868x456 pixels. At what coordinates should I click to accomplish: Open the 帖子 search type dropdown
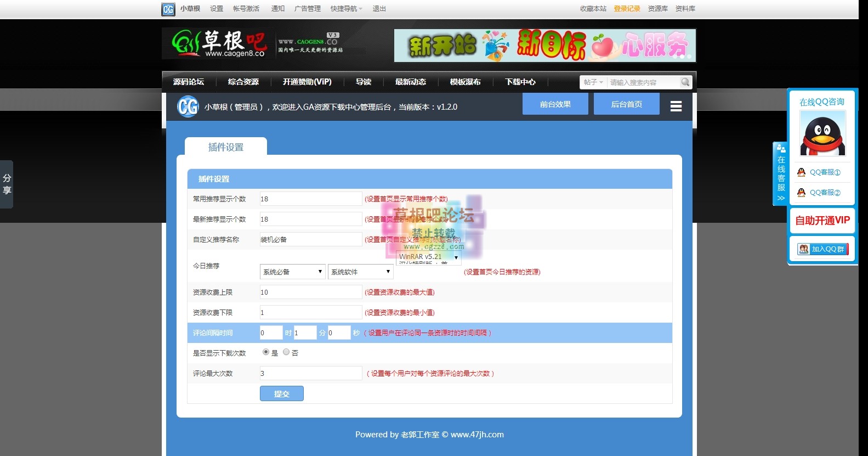[x=593, y=82]
